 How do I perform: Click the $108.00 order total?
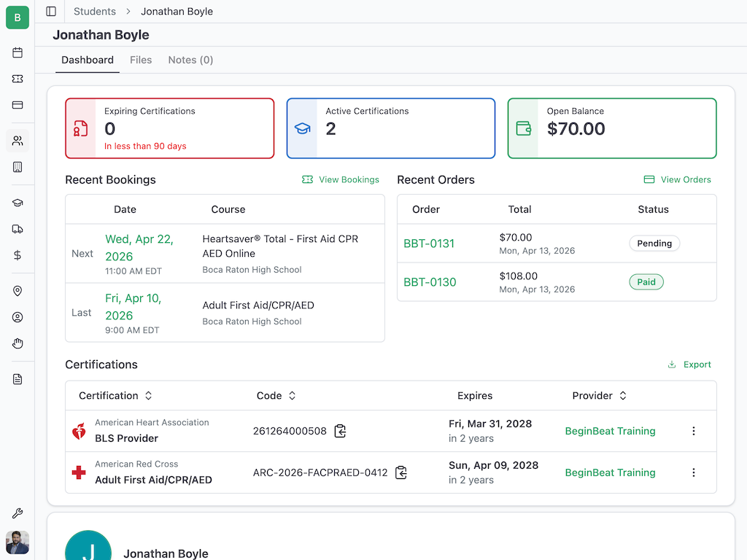(519, 276)
